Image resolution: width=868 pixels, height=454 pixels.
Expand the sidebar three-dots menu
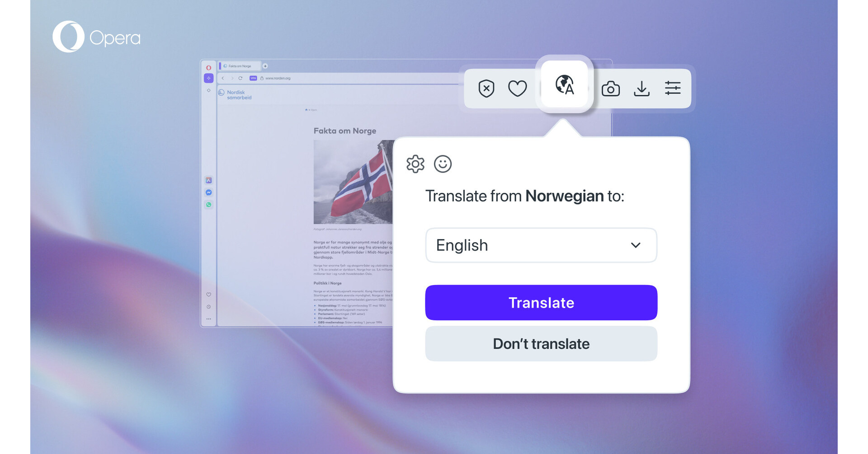(208, 319)
